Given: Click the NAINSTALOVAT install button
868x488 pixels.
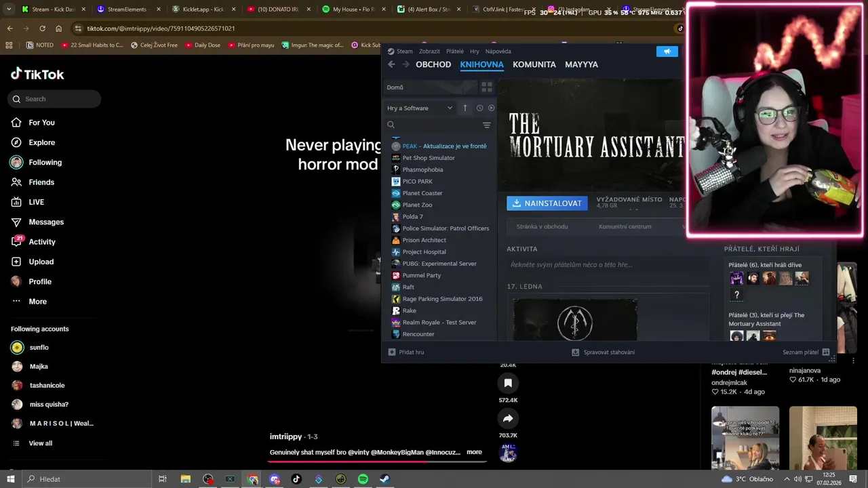Looking at the screenshot, I should (x=547, y=203).
